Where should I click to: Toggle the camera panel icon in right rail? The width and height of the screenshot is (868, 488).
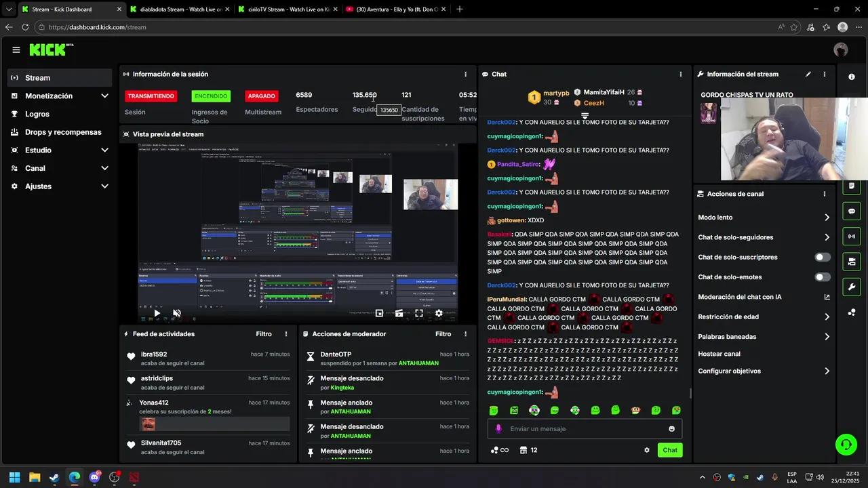[x=852, y=262]
